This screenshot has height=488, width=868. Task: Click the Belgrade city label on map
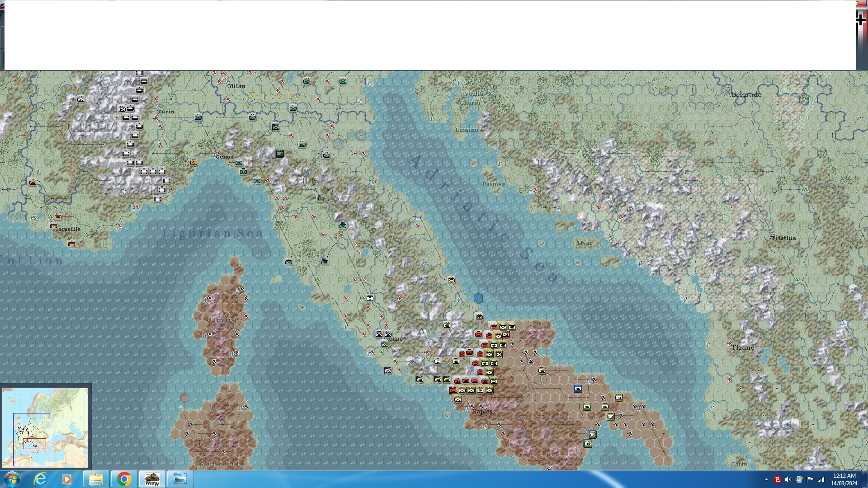click(746, 94)
